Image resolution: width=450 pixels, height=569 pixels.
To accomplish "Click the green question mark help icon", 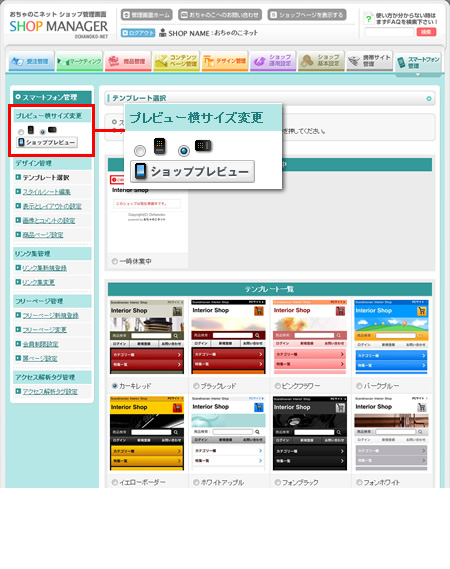I will (x=369, y=19).
